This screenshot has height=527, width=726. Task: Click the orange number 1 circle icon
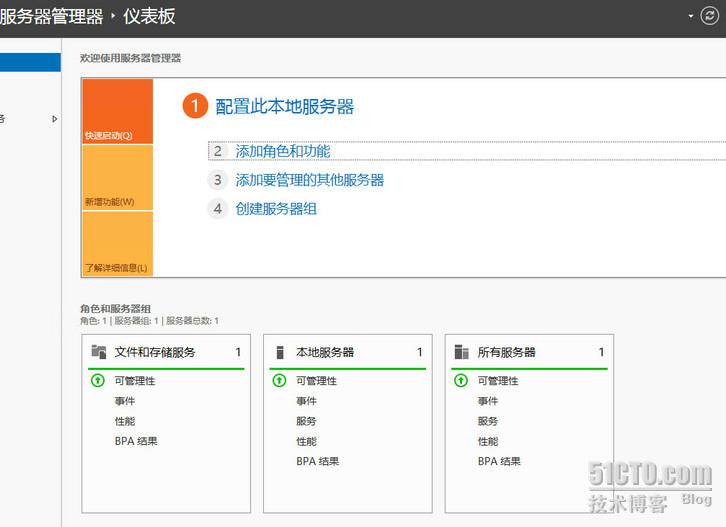(x=195, y=106)
